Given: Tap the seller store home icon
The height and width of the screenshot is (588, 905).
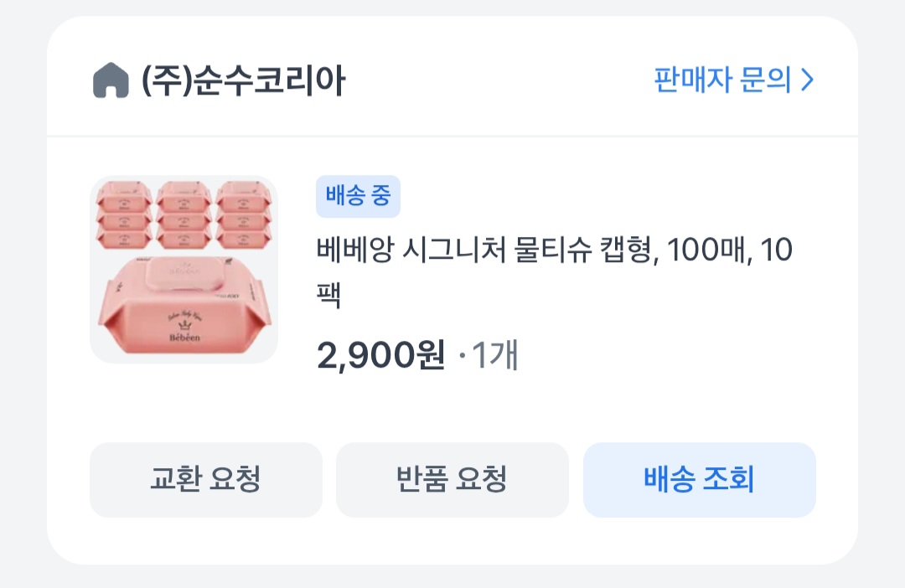Looking at the screenshot, I should click(111, 81).
